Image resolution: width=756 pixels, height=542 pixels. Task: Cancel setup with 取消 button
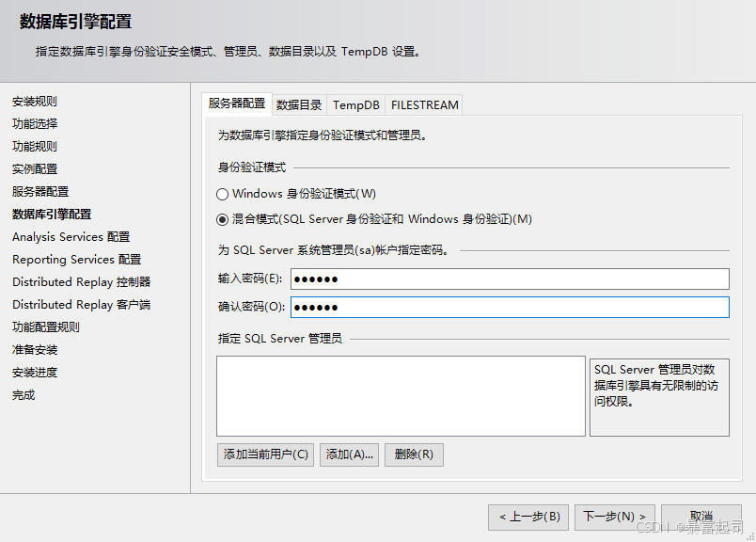pyautogui.click(x=701, y=517)
